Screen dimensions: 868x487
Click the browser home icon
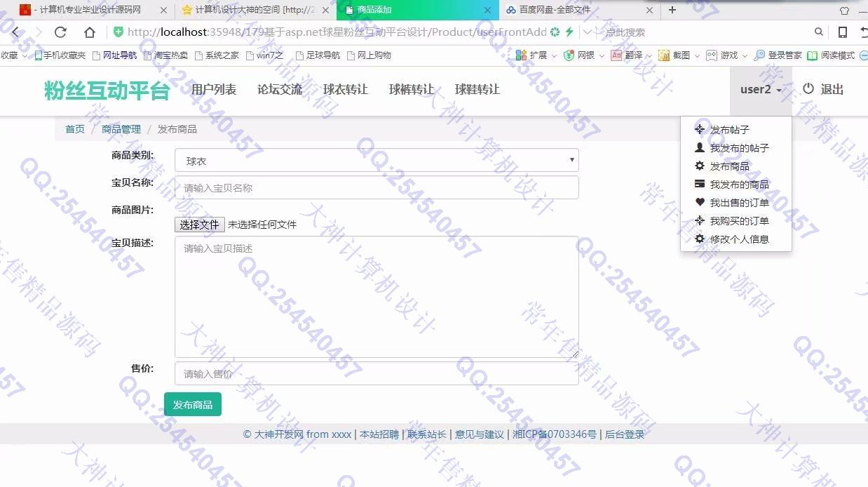90,32
